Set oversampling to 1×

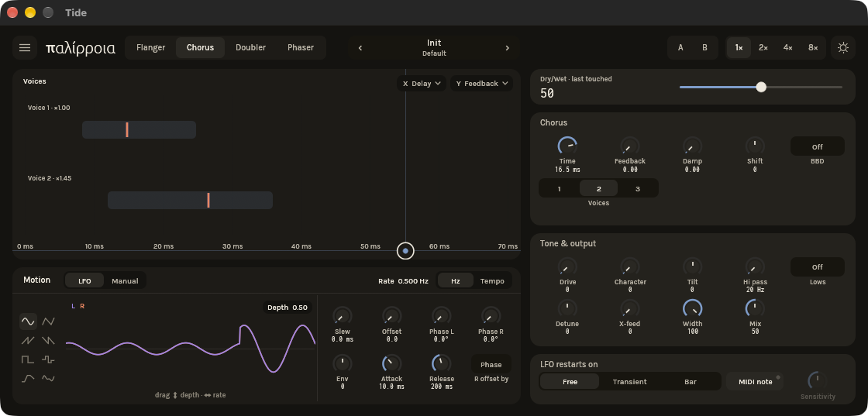pyautogui.click(x=739, y=47)
